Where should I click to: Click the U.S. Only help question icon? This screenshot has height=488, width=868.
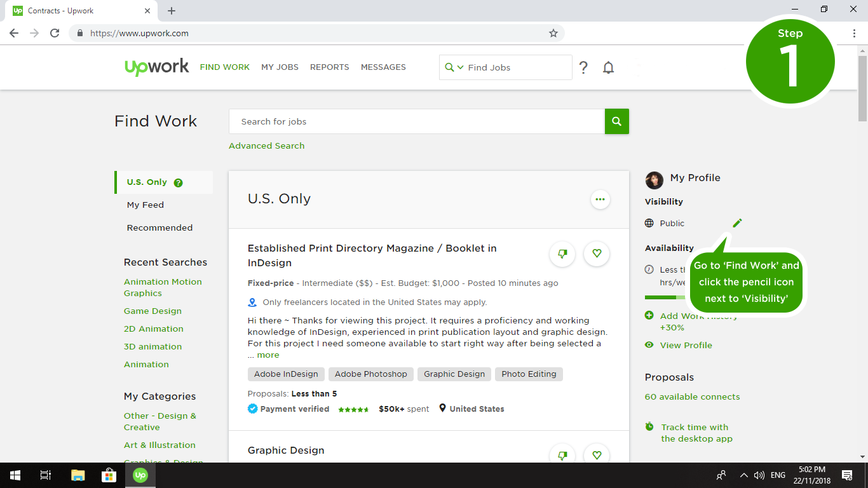[179, 183]
